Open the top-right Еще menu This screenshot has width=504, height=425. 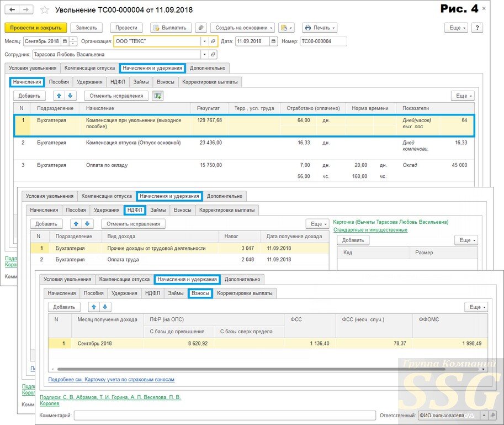(x=456, y=28)
